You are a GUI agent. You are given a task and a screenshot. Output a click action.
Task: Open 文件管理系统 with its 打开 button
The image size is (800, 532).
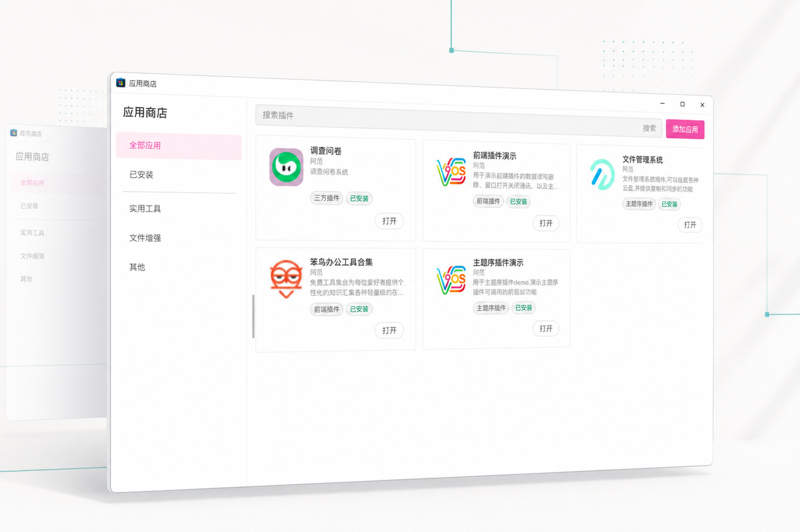[x=690, y=225]
